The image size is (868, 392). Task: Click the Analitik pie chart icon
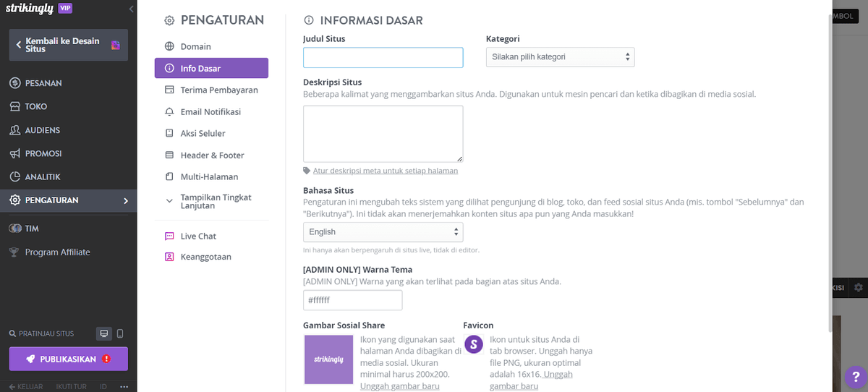tap(14, 176)
